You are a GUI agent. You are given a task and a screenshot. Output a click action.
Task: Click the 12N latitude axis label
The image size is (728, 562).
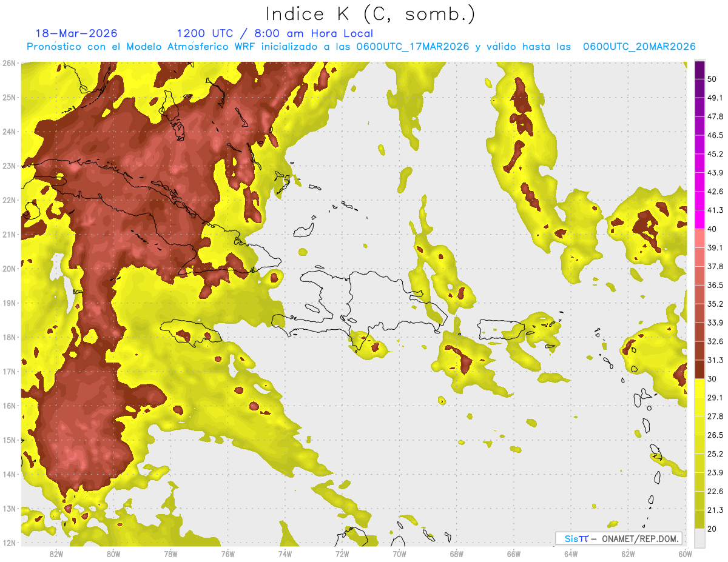[8, 543]
